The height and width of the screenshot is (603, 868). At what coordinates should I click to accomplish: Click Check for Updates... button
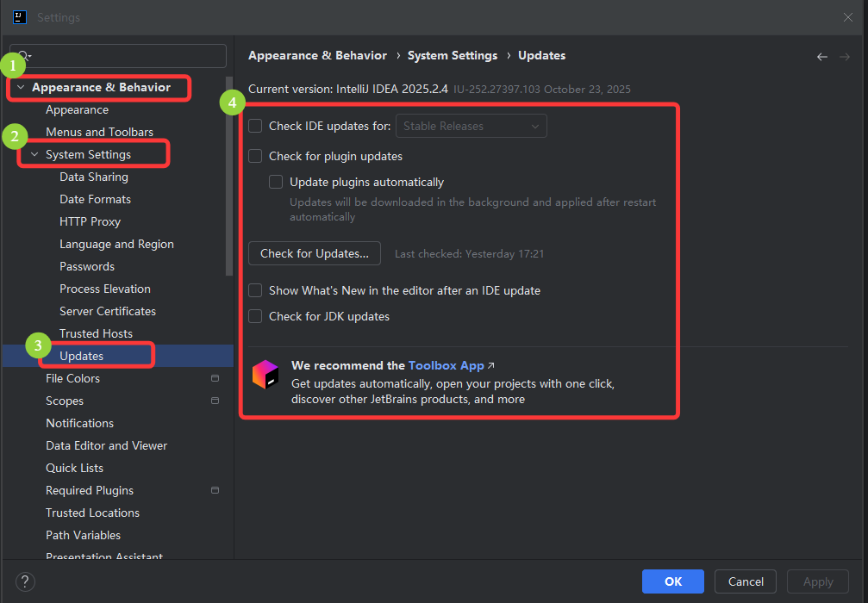[315, 253]
